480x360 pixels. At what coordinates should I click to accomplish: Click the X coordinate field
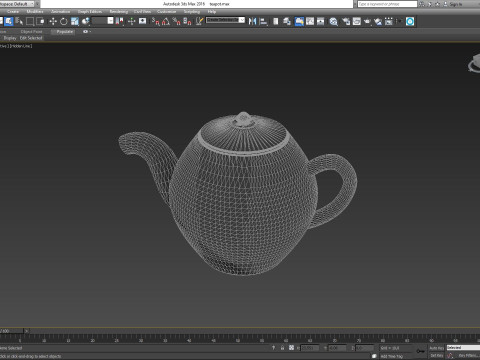point(310,348)
